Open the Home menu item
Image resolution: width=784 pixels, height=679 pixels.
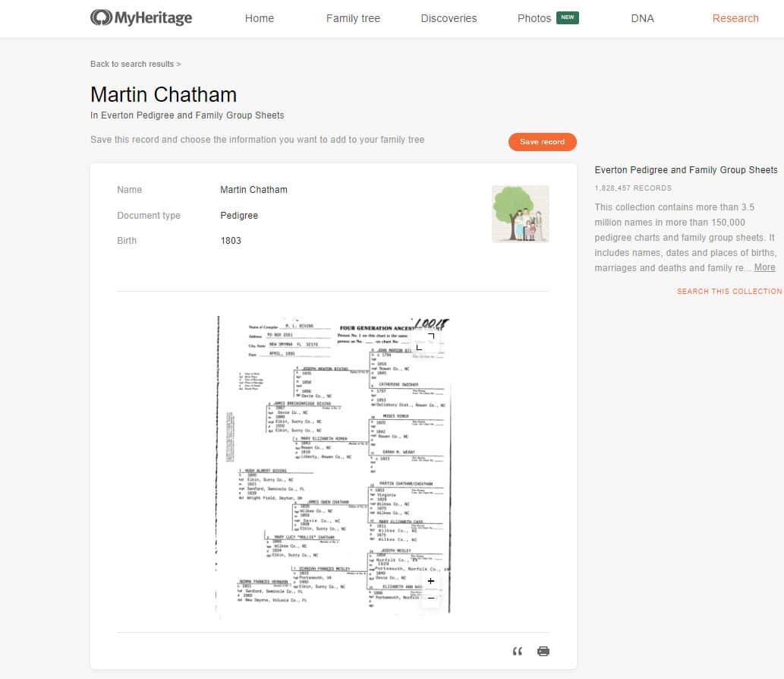tap(259, 18)
